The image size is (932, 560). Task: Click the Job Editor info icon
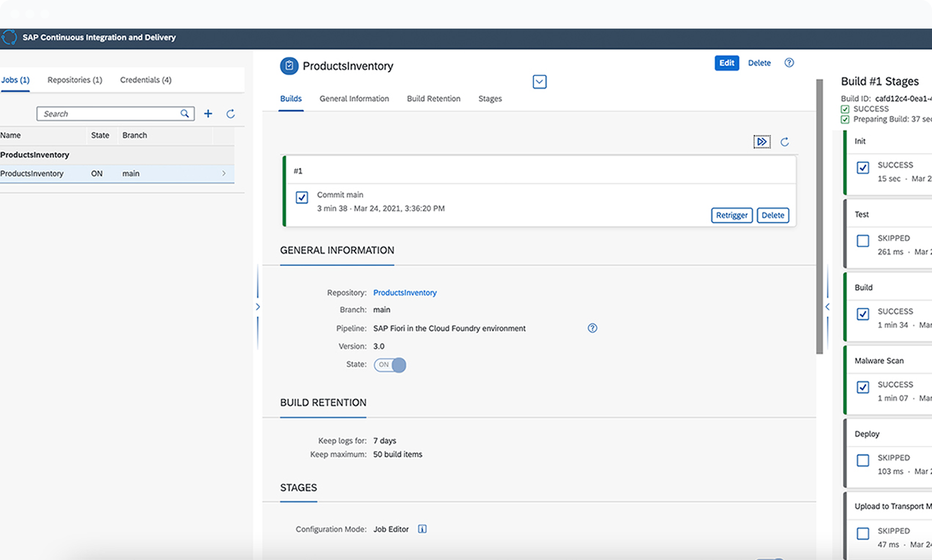click(x=422, y=529)
